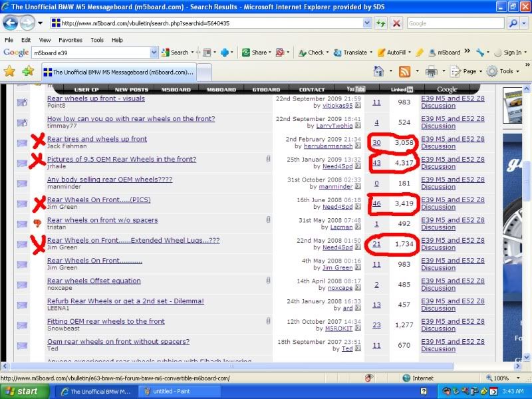532x399 pixels.
Task: Click the search magnifier icon
Action: click(513, 23)
